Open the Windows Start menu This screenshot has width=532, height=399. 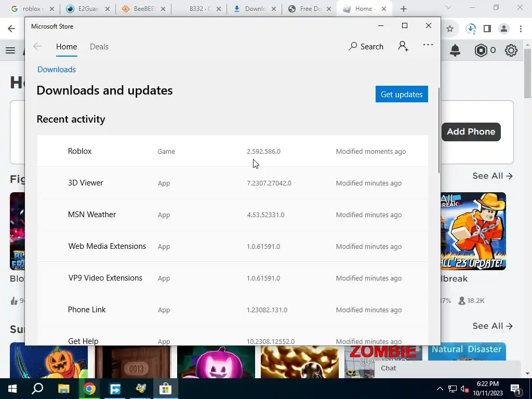(12, 389)
